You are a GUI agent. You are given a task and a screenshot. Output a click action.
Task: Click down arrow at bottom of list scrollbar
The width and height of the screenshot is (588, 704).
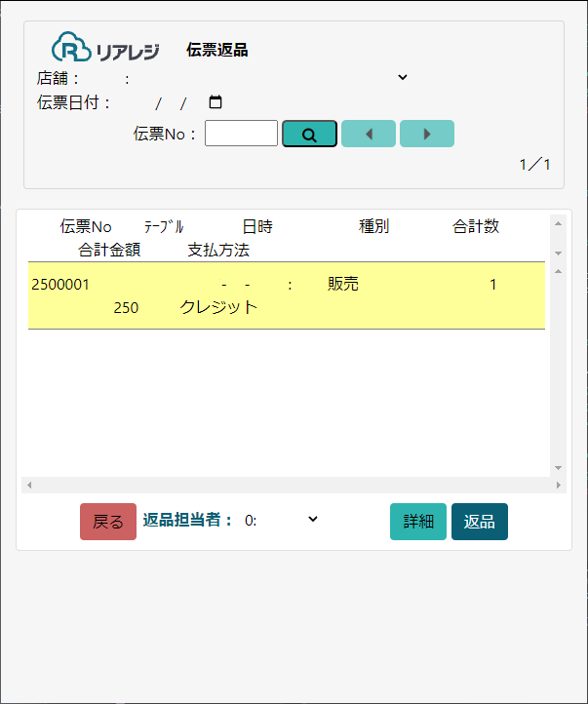click(x=558, y=468)
